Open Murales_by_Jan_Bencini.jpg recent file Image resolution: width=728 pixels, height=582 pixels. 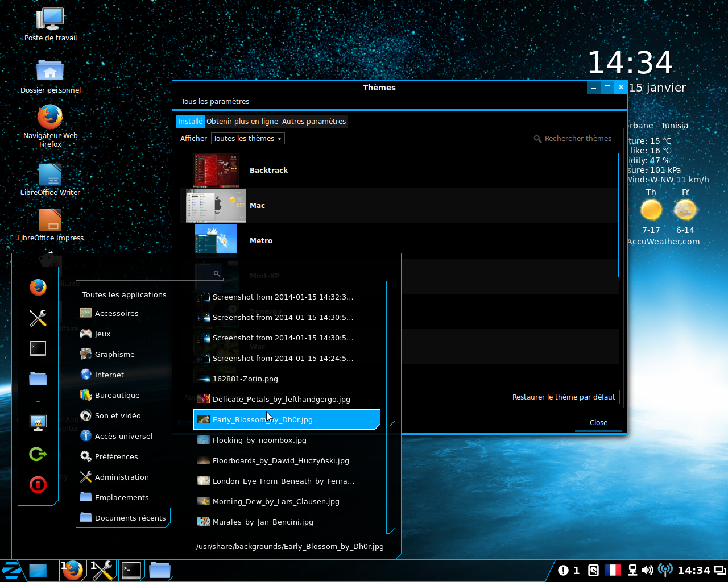click(287, 522)
